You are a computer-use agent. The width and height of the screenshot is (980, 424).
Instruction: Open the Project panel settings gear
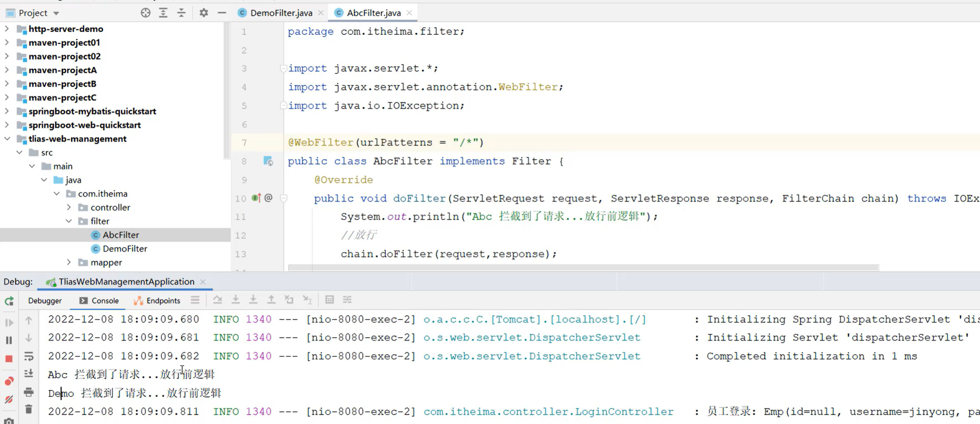click(x=203, y=12)
